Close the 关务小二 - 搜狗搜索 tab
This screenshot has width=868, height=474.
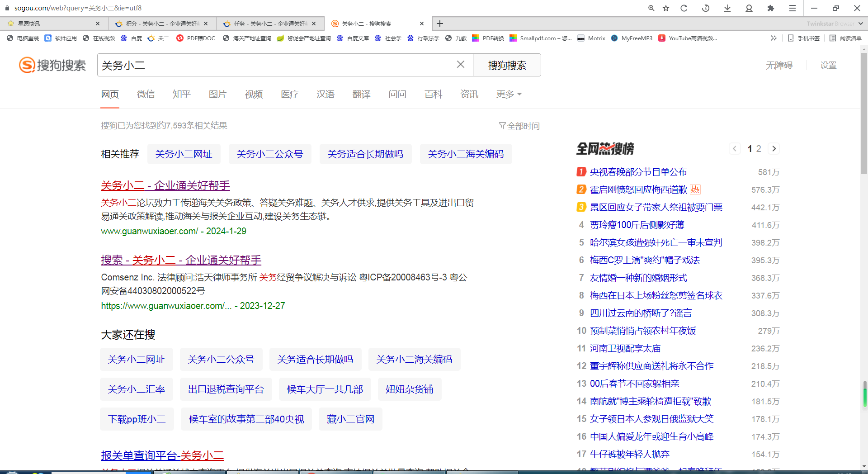tap(422, 24)
